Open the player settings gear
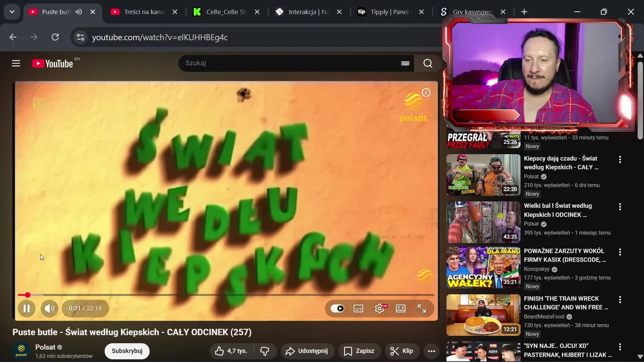This screenshot has height=362, width=644. click(379, 309)
